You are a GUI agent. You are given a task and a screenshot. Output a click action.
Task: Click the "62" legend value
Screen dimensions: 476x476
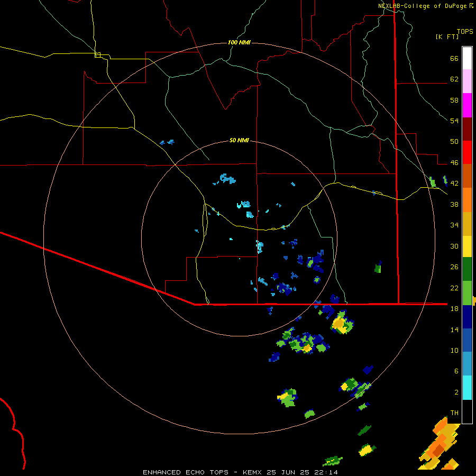tap(454, 79)
